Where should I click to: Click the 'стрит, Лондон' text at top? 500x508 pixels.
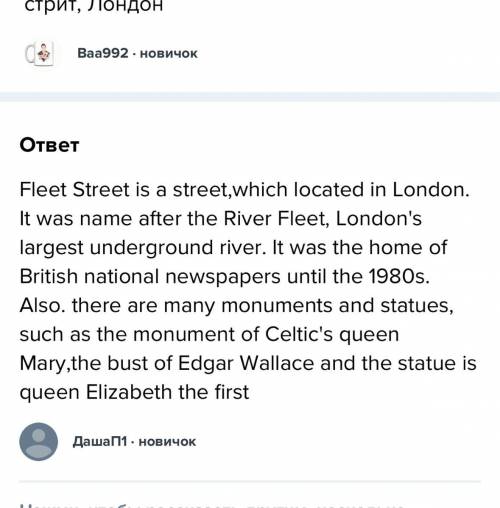tap(94, 6)
